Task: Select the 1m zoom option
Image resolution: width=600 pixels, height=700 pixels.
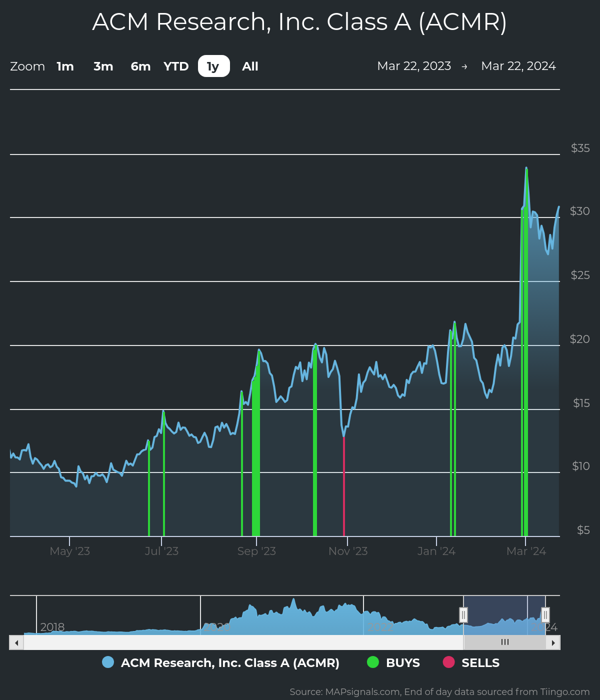Action: [x=64, y=66]
